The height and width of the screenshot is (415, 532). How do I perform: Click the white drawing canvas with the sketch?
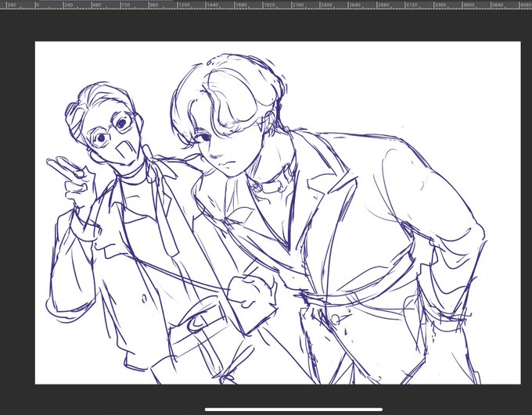[x=278, y=213]
